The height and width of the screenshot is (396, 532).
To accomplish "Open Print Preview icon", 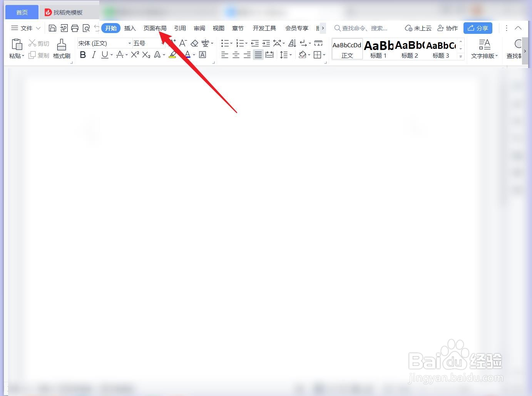I will point(86,28).
